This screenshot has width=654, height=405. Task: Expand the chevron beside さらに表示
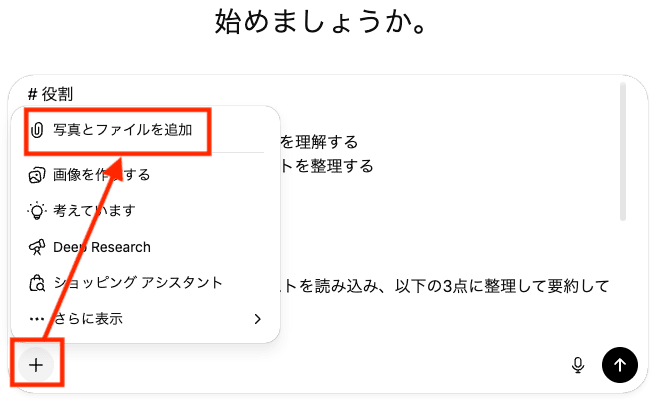(x=257, y=319)
